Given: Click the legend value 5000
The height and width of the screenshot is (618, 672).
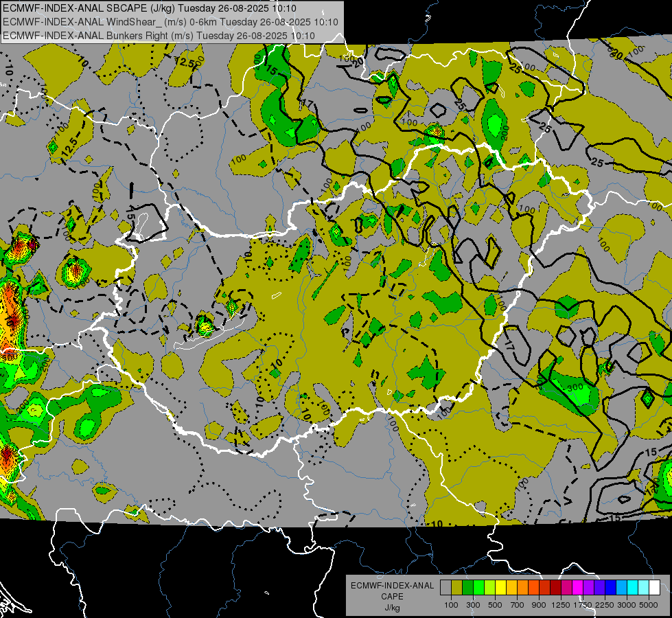Looking at the screenshot, I should coord(649,605).
